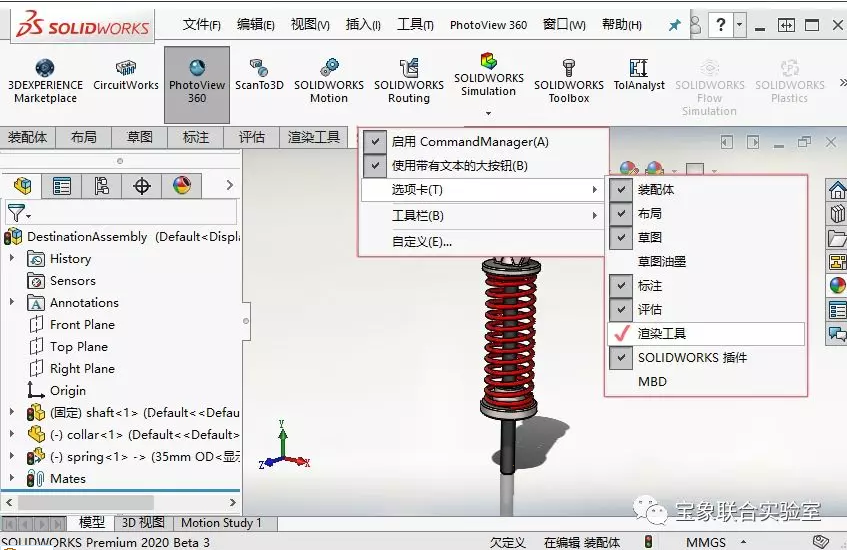Toggle the PhotoView 360 add-in
Image resolution: width=847 pixels, height=550 pixels.
point(197,84)
